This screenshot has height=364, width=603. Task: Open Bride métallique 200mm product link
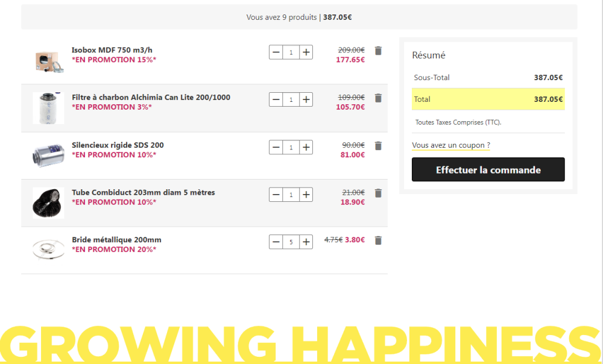pos(116,239)
